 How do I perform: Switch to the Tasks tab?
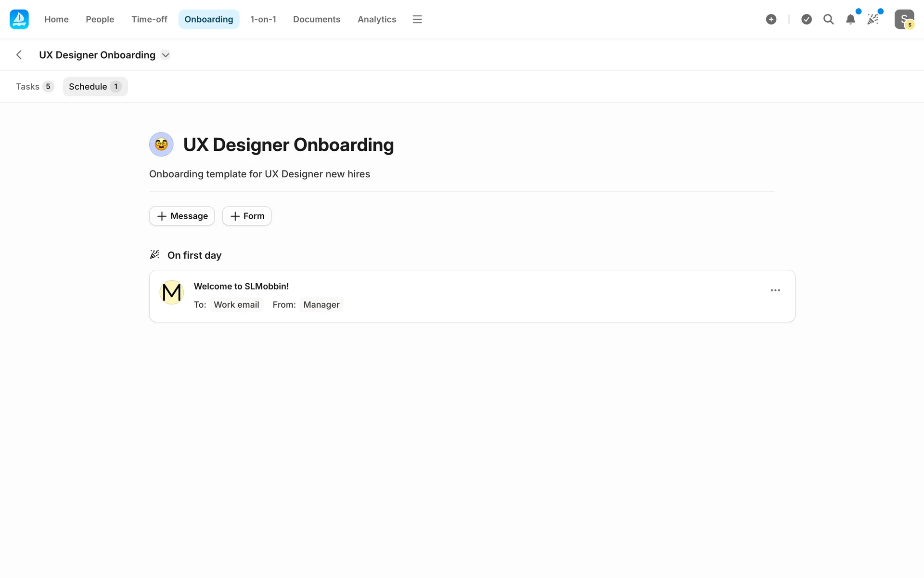(x=34, y=87)
